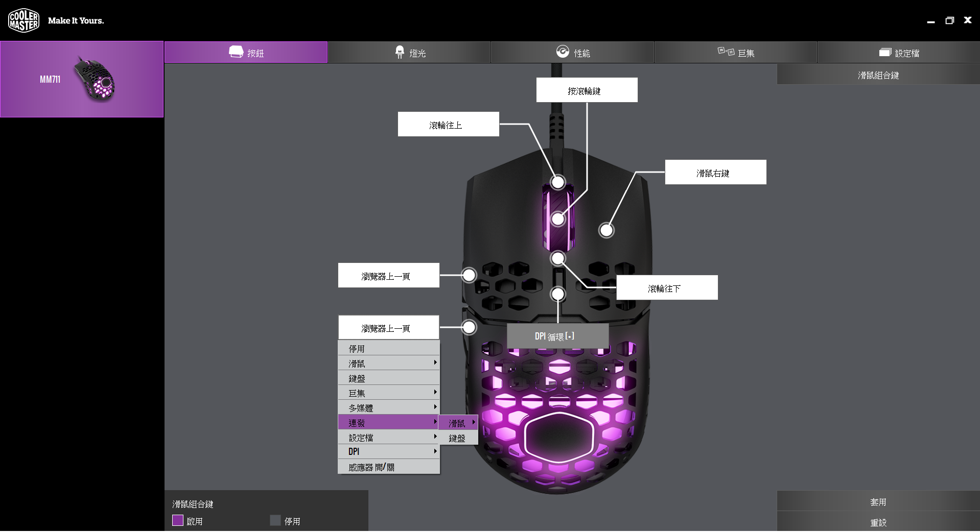The width and height of the screenshot is (980, 532).
Task: Click the DPI 循環 assignment box
Action: (x=557, y=336)
